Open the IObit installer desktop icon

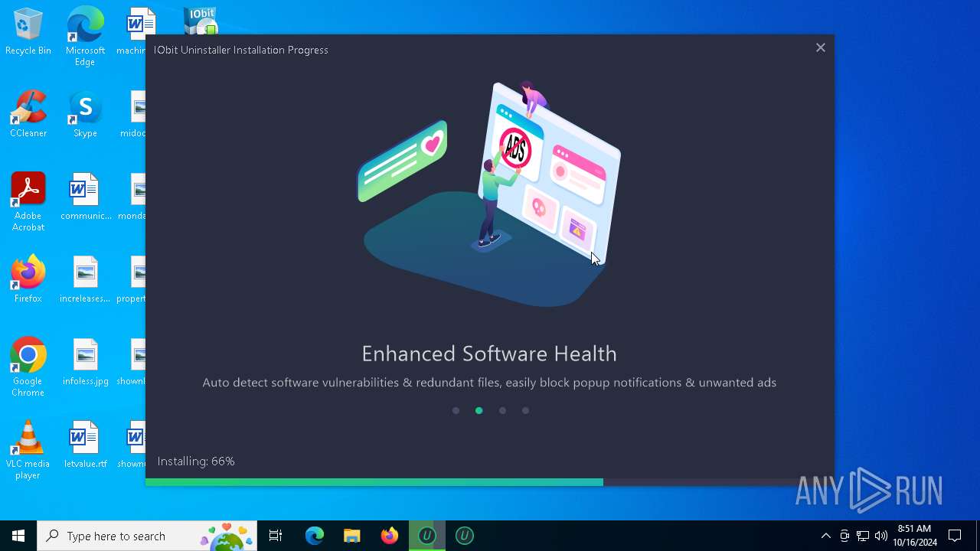[201, 21]
